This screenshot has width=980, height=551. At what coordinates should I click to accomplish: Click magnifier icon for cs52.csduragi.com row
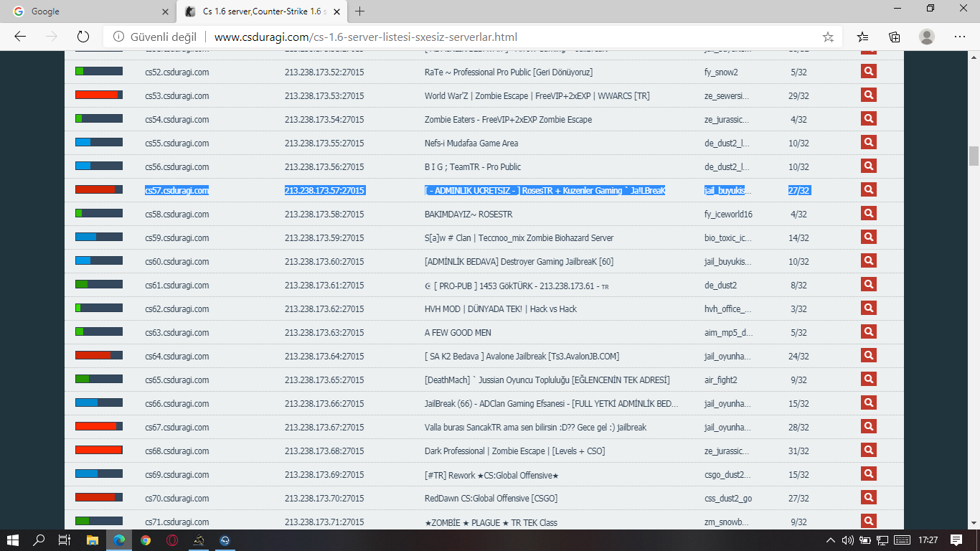[x=869, y=71]
